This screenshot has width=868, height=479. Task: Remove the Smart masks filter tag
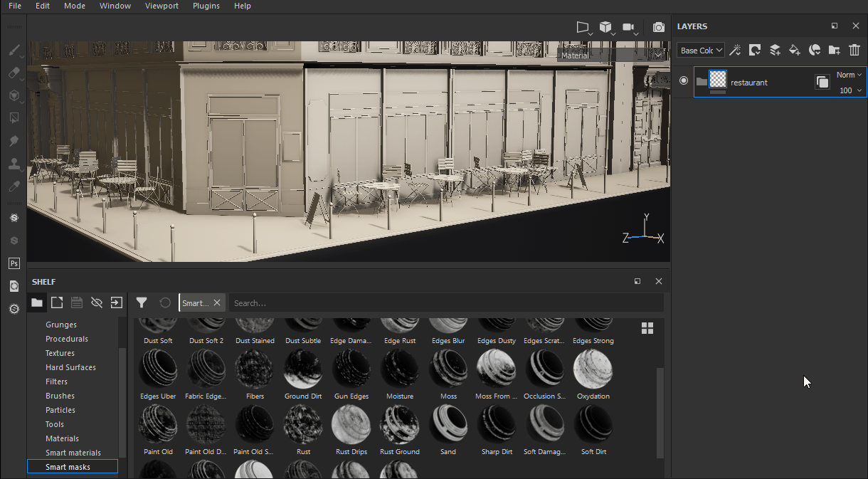click(217, 303)
